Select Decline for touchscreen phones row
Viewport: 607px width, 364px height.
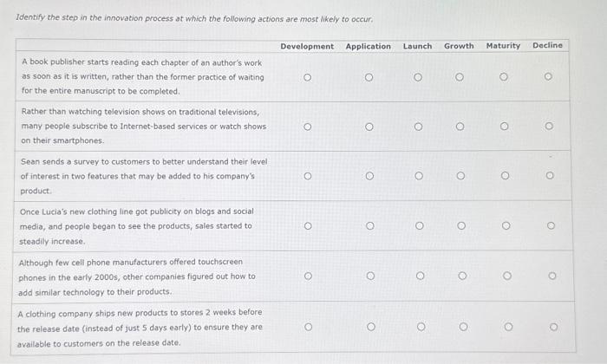[552, 276]
